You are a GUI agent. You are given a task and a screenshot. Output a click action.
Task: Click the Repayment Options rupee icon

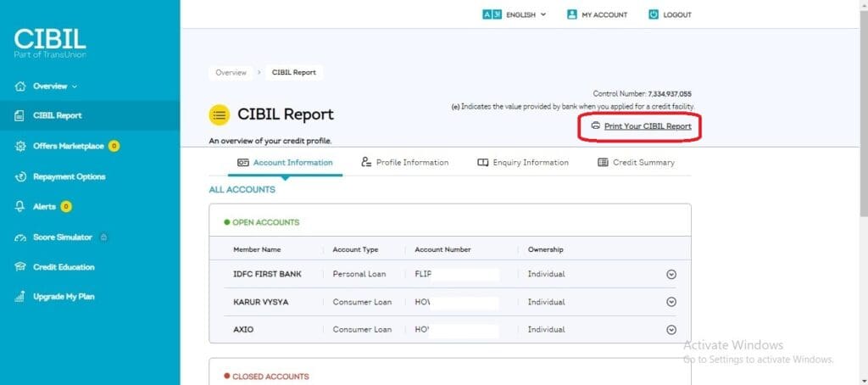[20, 176]
